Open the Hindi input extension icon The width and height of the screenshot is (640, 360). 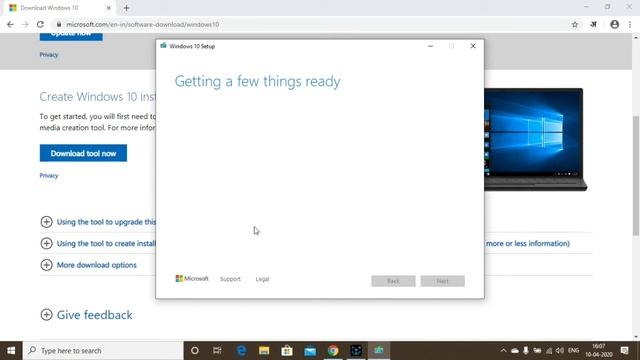pyautogui.click(x=593, y=24)
